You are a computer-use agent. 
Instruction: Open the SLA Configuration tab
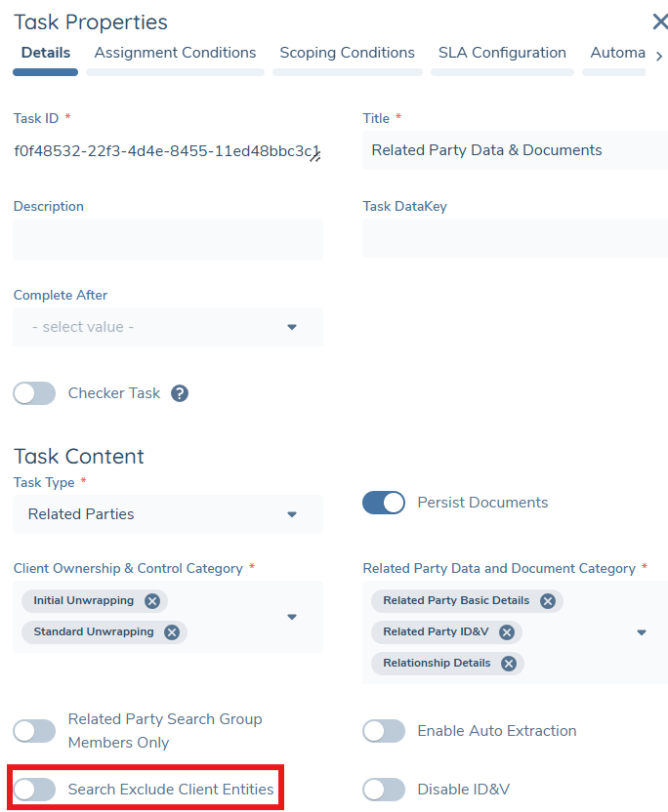502,53
